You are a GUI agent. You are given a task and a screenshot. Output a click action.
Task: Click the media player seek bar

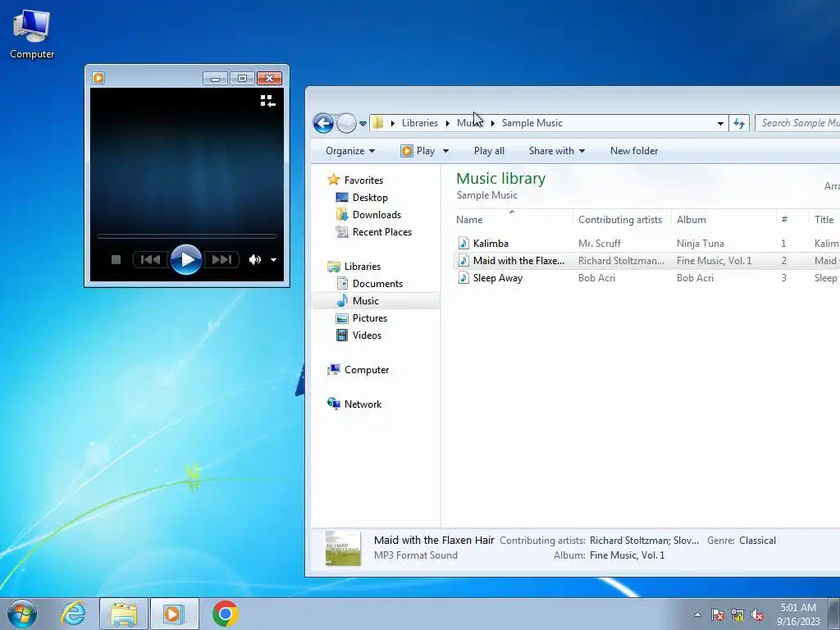point(186,235)
